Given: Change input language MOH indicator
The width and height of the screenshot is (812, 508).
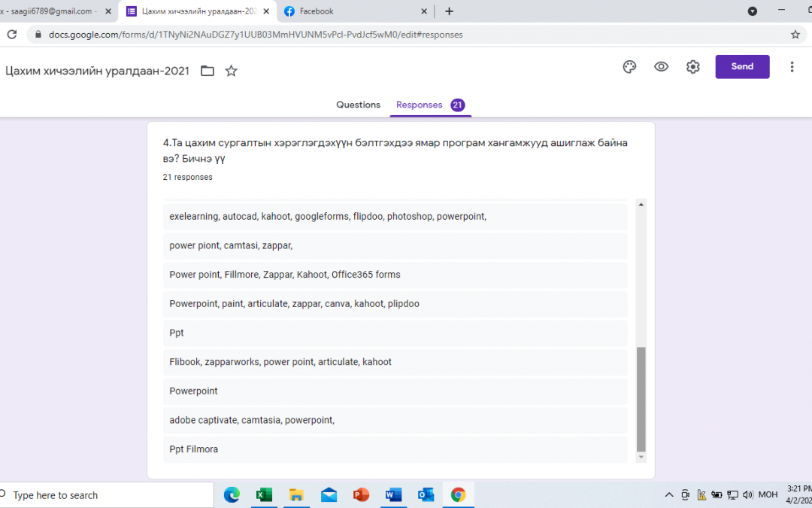Looking at the screenshot, I should coord(768,495).
